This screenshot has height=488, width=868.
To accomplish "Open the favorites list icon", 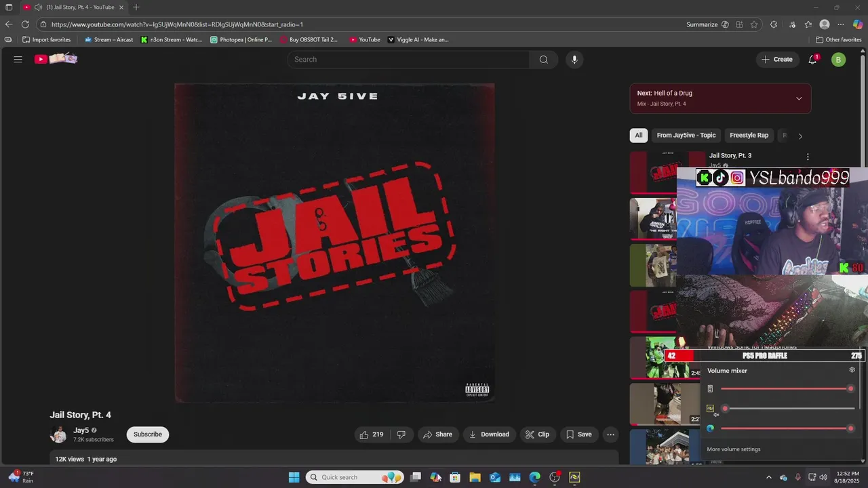I will coord(808,24).
